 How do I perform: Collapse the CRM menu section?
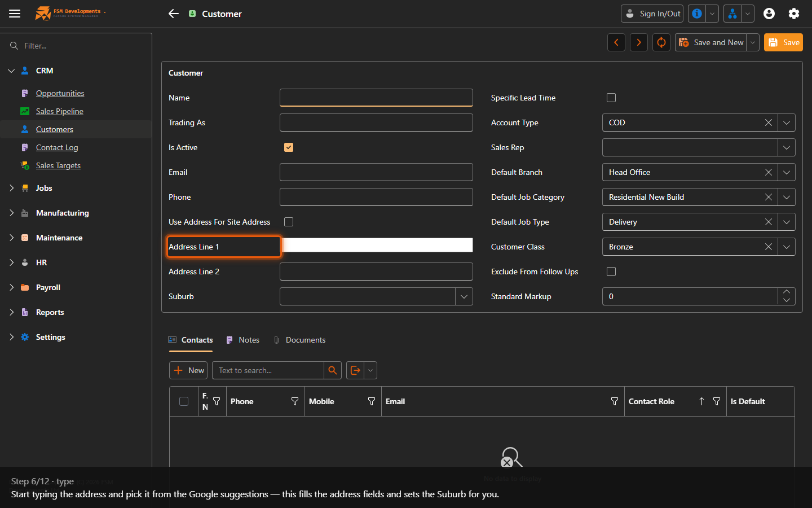point(11,71)
